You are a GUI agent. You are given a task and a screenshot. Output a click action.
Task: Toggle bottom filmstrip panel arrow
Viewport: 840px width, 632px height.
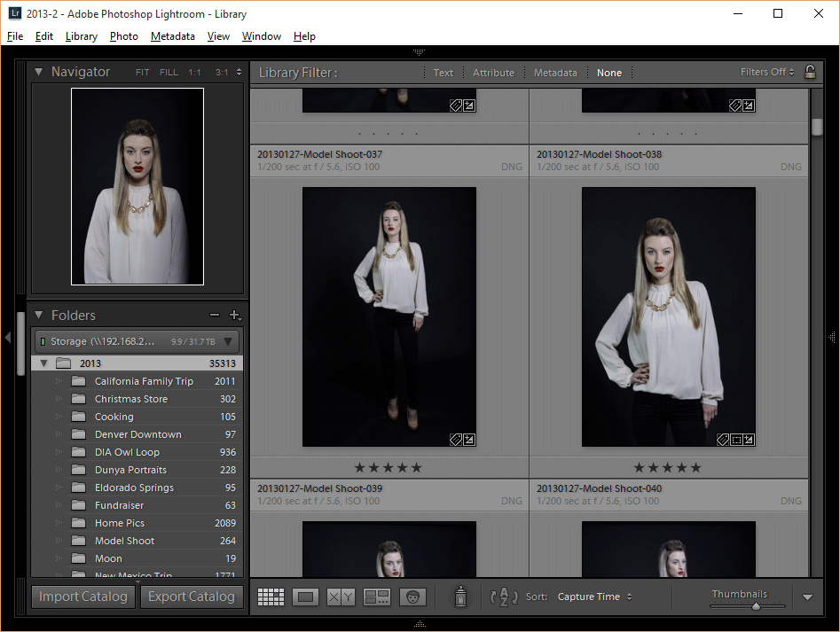point(420,624)
